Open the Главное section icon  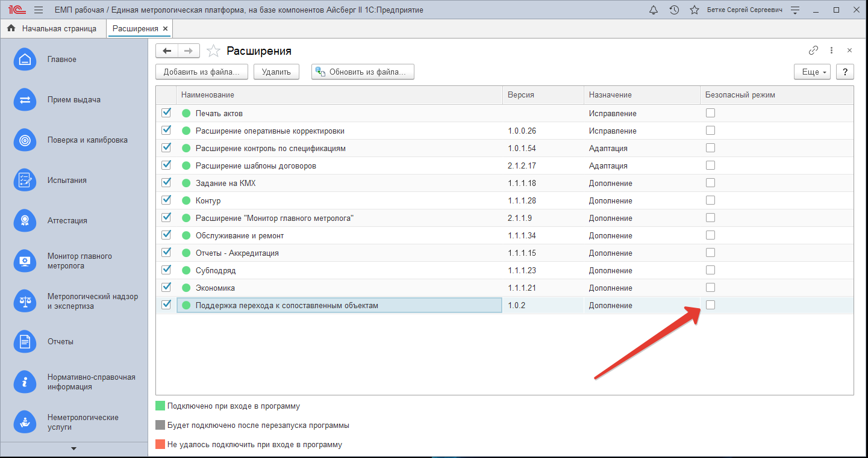pyautogui.click(x=25, y=60)
